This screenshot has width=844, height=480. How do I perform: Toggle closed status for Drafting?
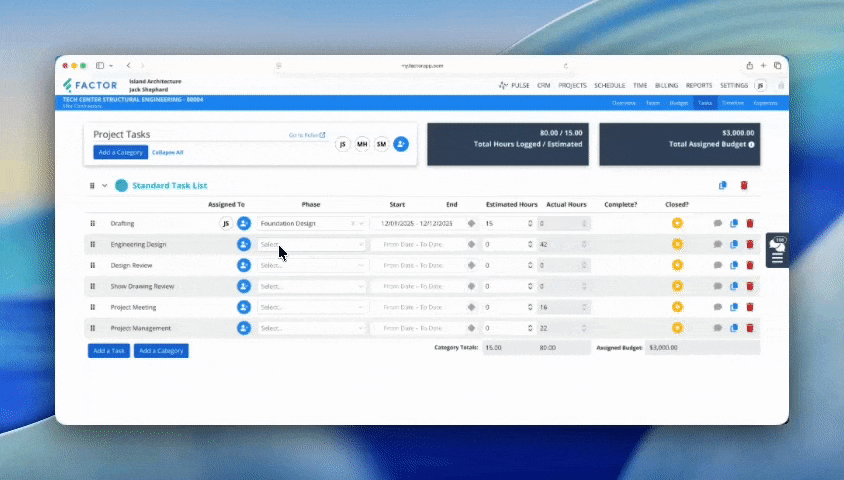click(677, 223)
